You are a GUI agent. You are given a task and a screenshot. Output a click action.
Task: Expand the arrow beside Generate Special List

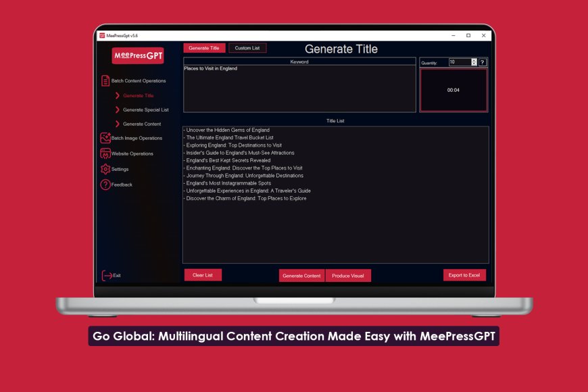(118, 109)
